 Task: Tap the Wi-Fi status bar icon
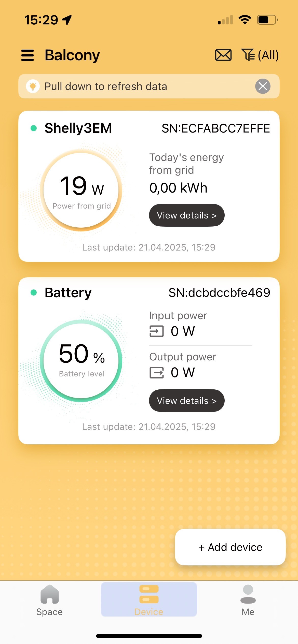pos(245,20)
